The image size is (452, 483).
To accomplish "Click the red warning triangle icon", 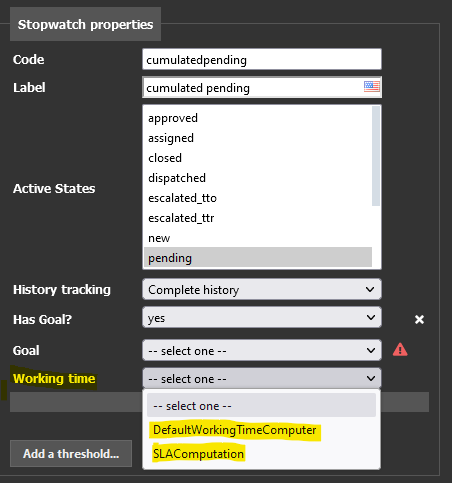I will [x=400, y=350].
